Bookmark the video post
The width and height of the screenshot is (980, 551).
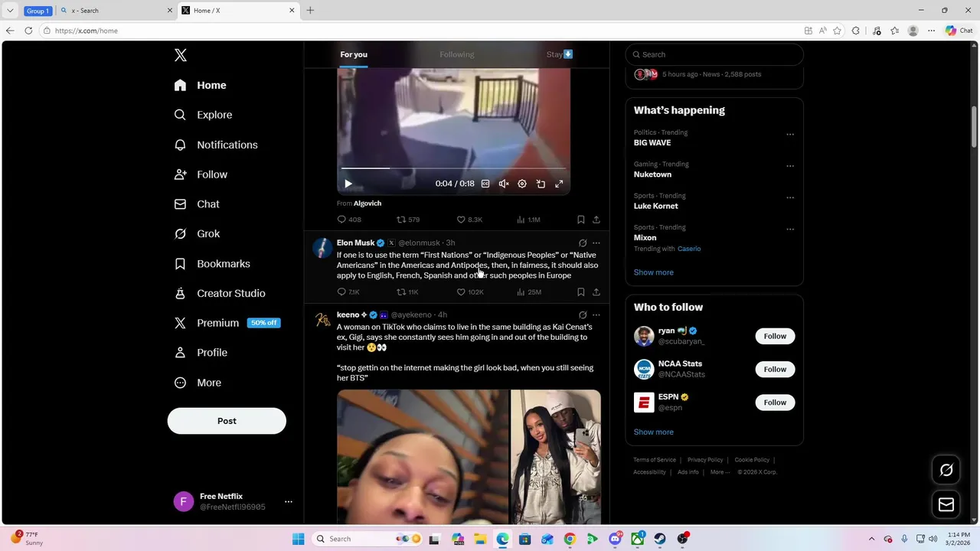581,220
